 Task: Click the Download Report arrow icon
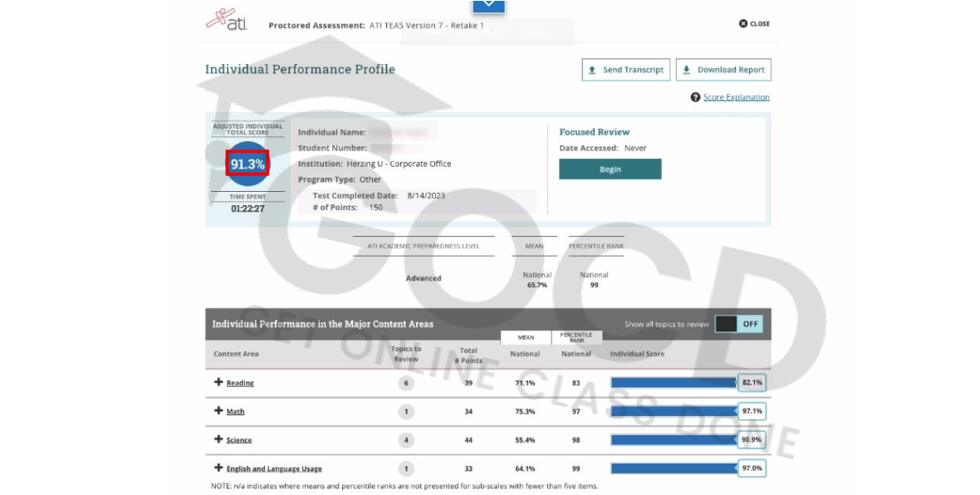point(687,71)
